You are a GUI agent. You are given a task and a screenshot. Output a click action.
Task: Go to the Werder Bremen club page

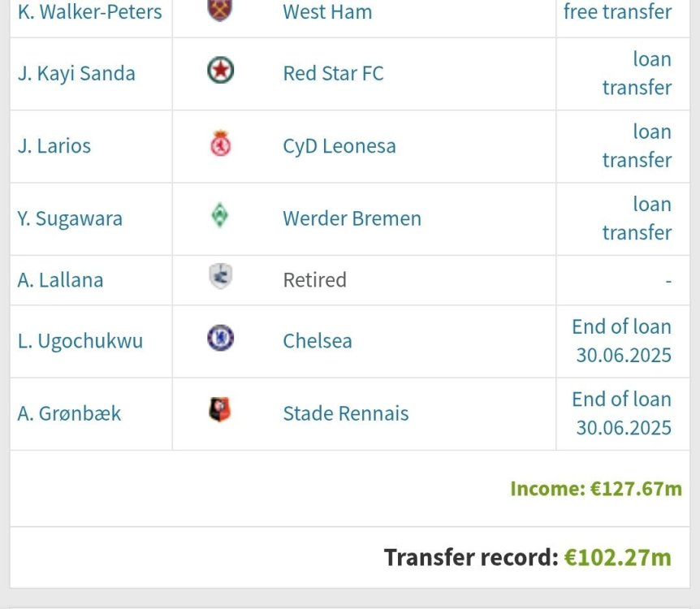352,218
